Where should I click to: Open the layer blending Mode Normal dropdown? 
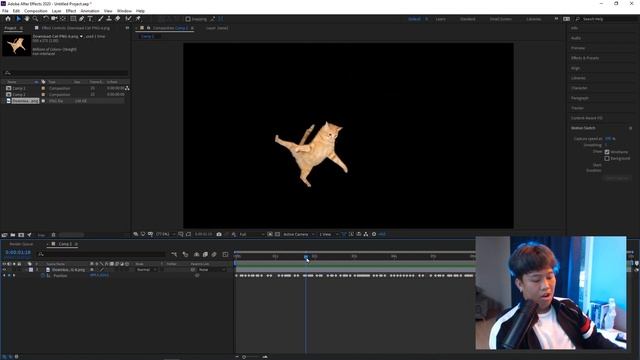point(146,270)
